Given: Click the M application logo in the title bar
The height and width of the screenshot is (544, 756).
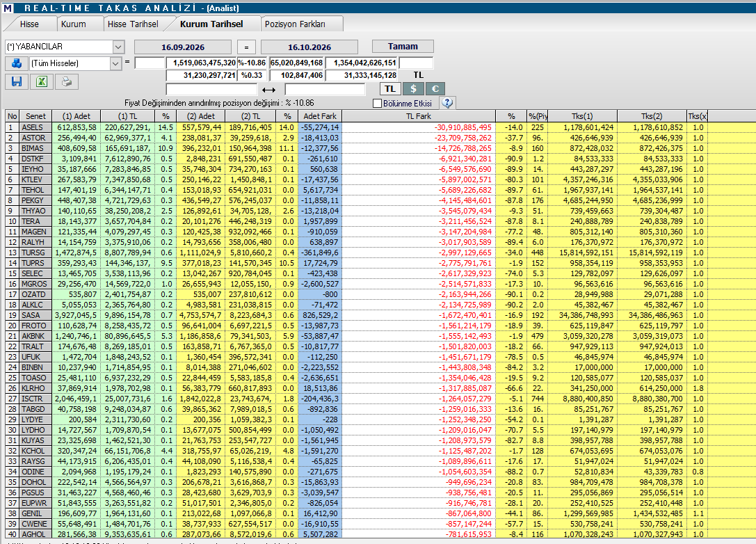Looking at the screenshot, I should tap(7, 8).
